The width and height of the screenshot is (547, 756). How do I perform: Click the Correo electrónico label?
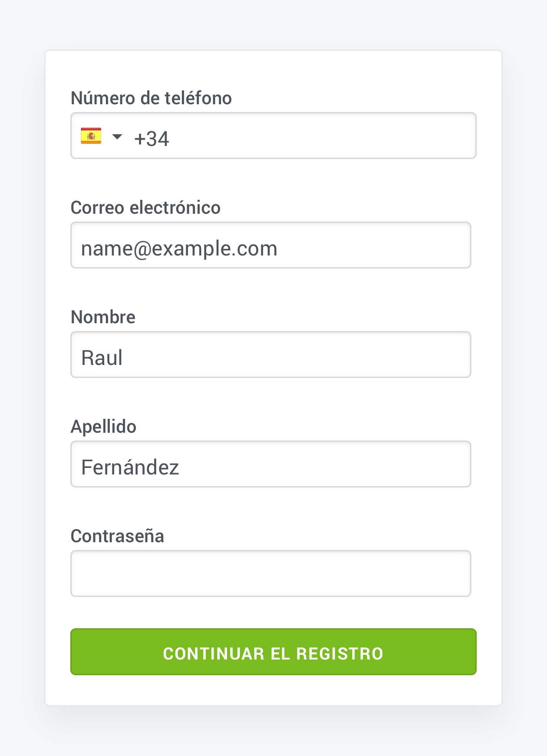145,208
